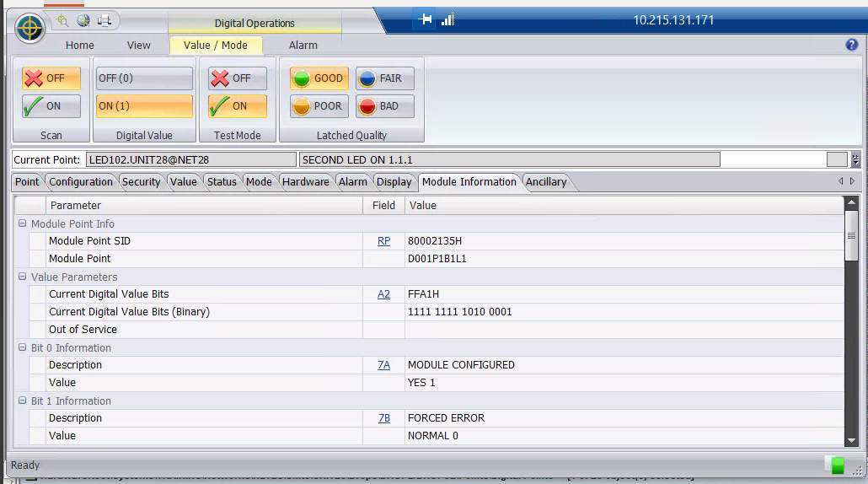Click the RP field link
This screenshot has height=484, width=868.
pos(383,241)
